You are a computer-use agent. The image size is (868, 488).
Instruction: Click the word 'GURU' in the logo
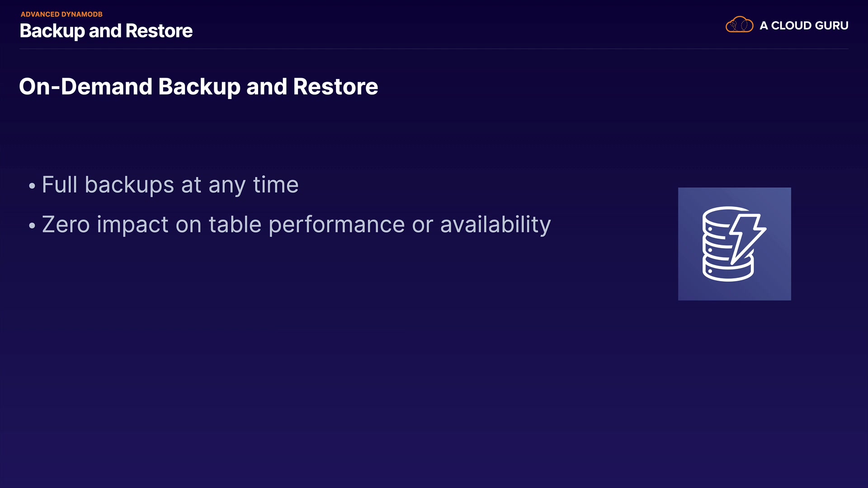pyautogui.click(x=832, y=26)
